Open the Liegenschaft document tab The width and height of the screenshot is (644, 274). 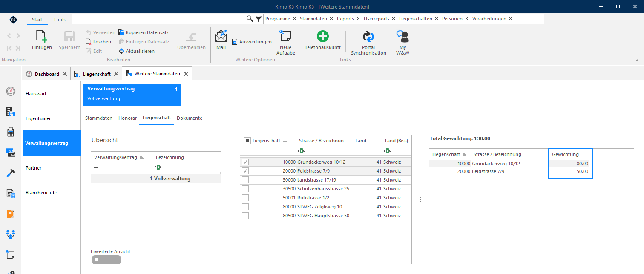point(96,74)
